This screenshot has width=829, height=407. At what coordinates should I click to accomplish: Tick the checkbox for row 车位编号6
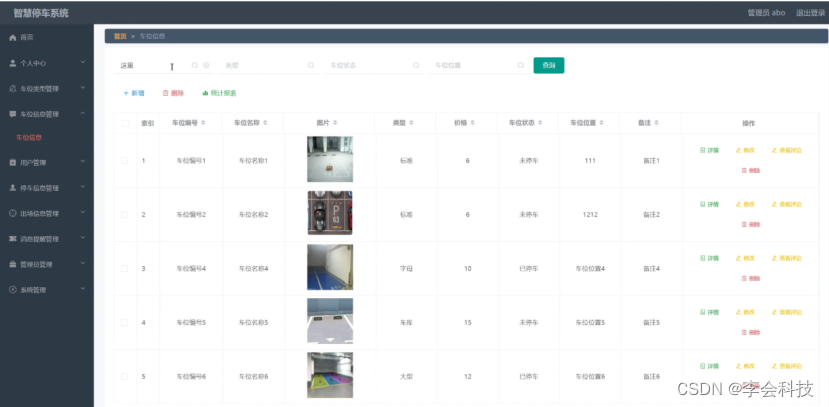click(125, 376)
